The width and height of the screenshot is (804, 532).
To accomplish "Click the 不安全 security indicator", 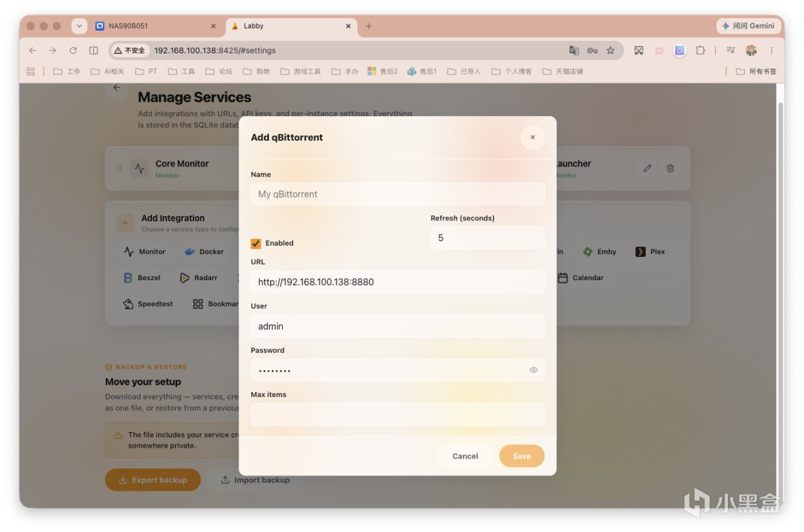I will [130, 50].
